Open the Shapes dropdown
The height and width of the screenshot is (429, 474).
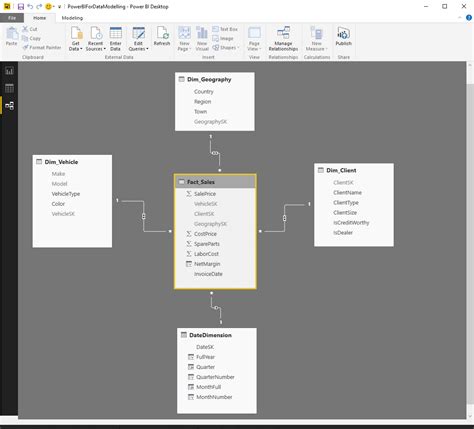pos(226,48)
